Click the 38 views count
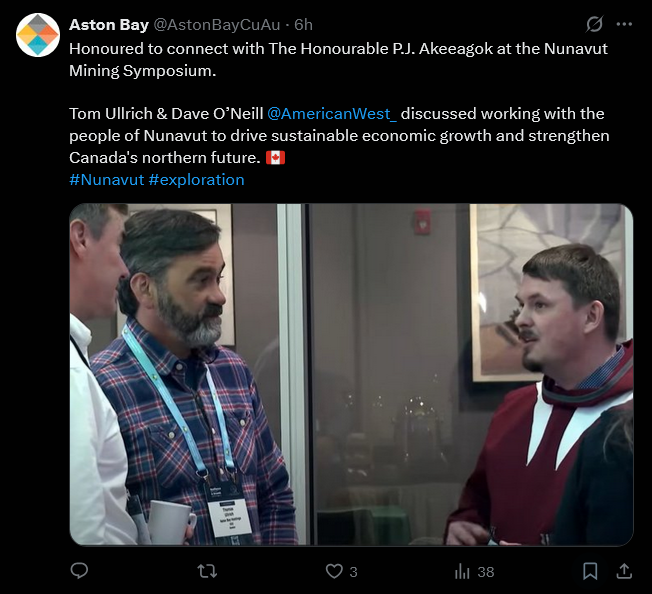This screenshot has width=652, height=594. point(486,572)
